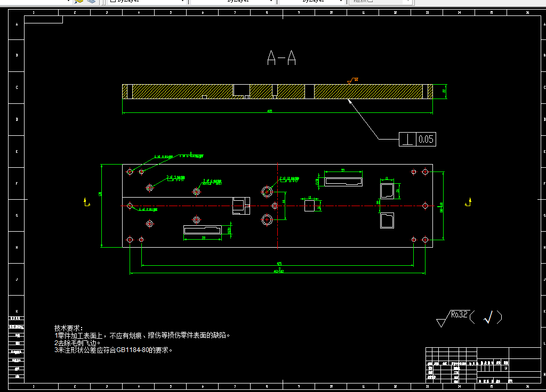Click zone number 5 on top border
Screen dimensions: 546x392
(x=171, y=13)
